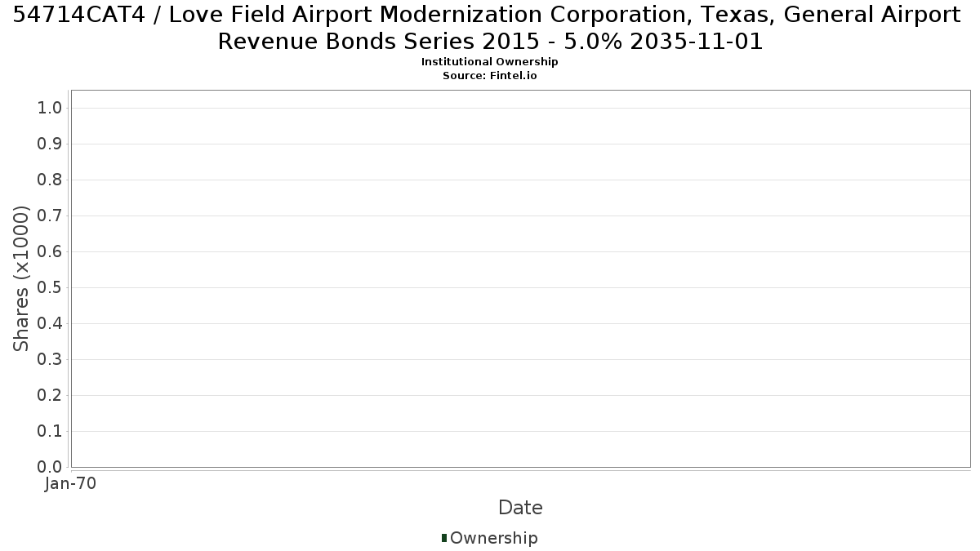Click the green Ownership legend swatch
The image size is (980, 551).
coord(444,538)
